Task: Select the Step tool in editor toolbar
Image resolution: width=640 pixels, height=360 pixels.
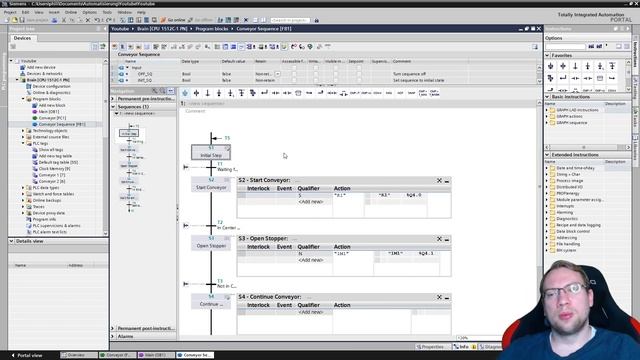Action: (196, 93)
